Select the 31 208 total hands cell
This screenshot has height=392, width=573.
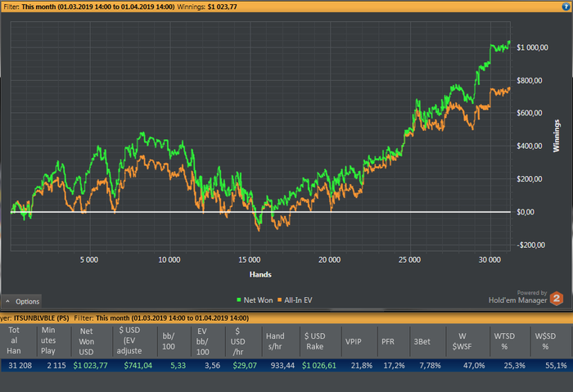tap(20, 365)
